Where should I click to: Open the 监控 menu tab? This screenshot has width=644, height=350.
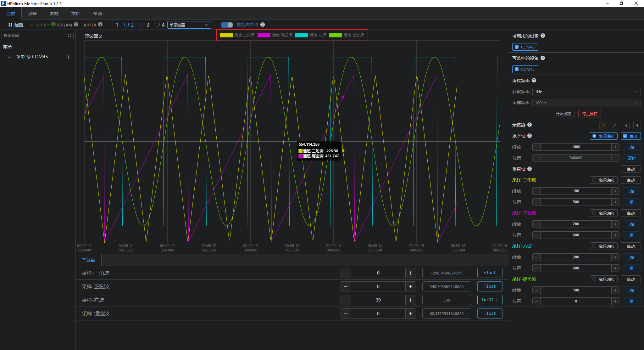[11, 14]
